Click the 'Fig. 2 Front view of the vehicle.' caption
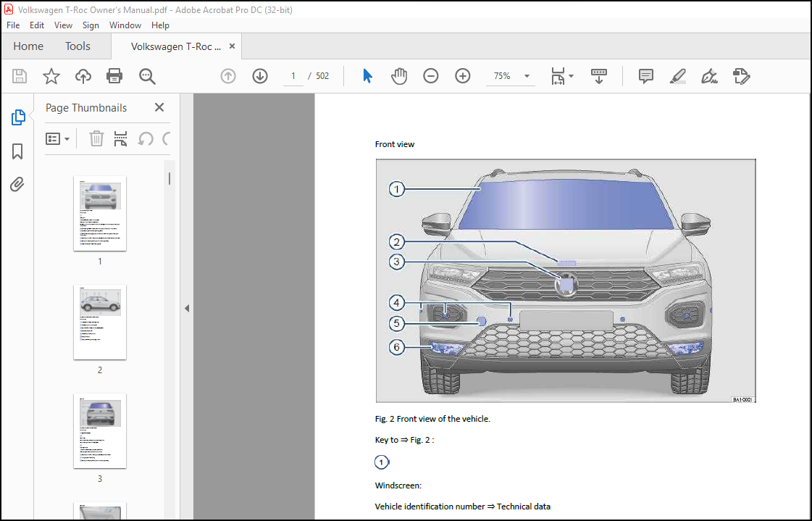This screenshot has width=812, height=521. tap(432, 419)
